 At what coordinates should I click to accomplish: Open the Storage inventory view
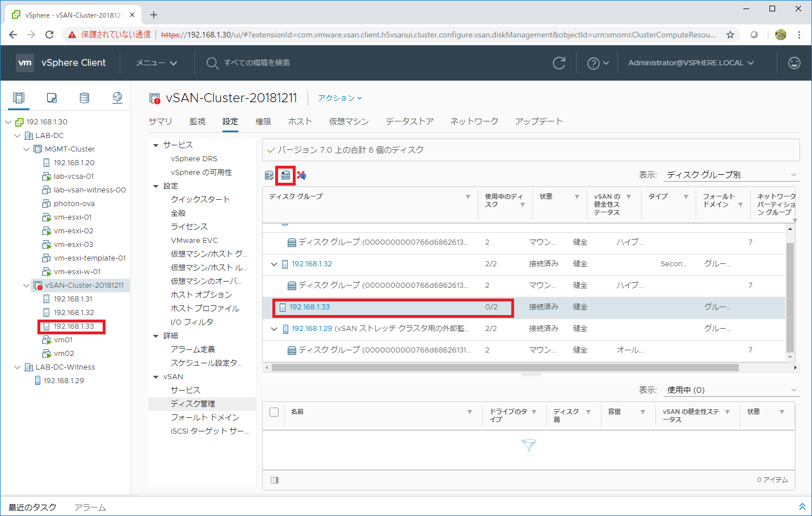(85, 98)
